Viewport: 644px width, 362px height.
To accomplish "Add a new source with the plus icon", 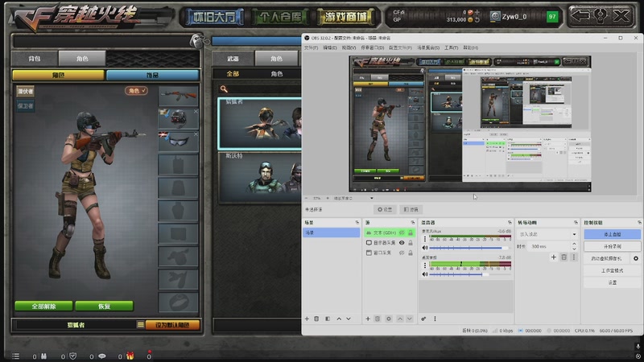I will (x=368, y=319).
